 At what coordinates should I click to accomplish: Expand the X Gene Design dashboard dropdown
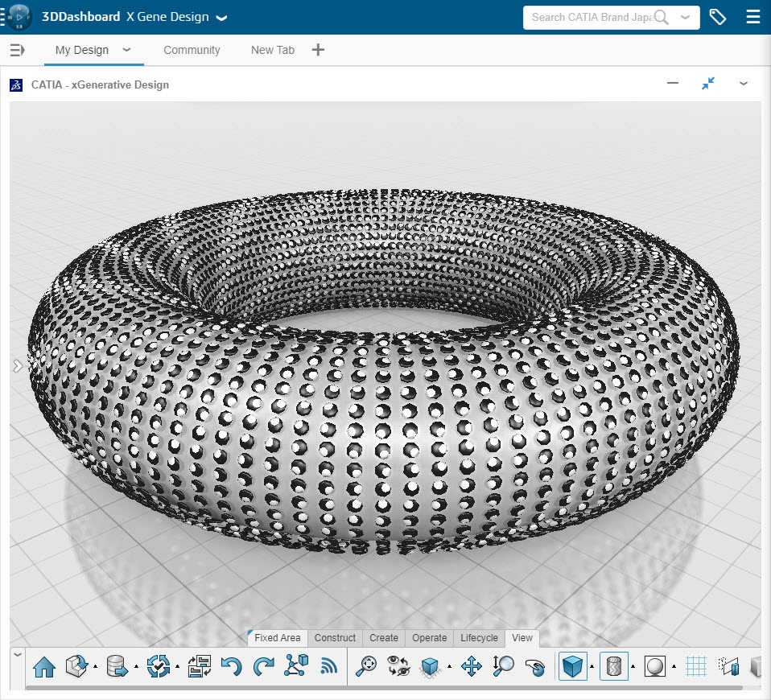click(x=221, y=18)
